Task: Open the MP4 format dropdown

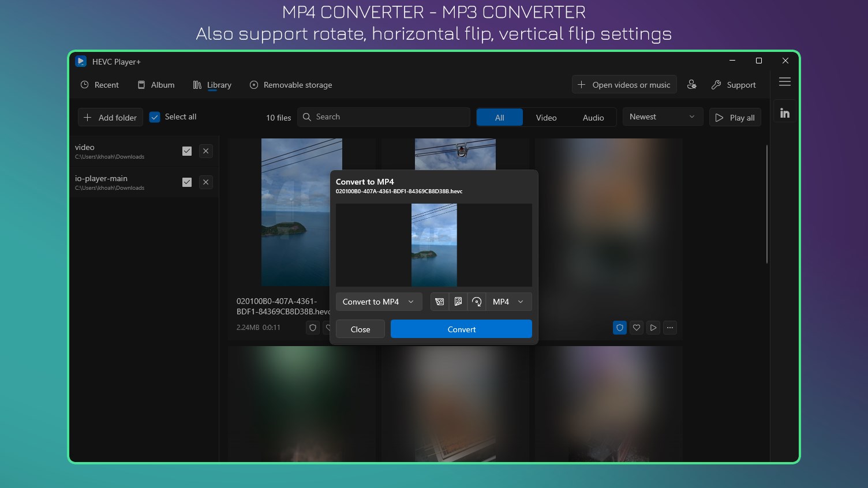Action: pos(508,302)
